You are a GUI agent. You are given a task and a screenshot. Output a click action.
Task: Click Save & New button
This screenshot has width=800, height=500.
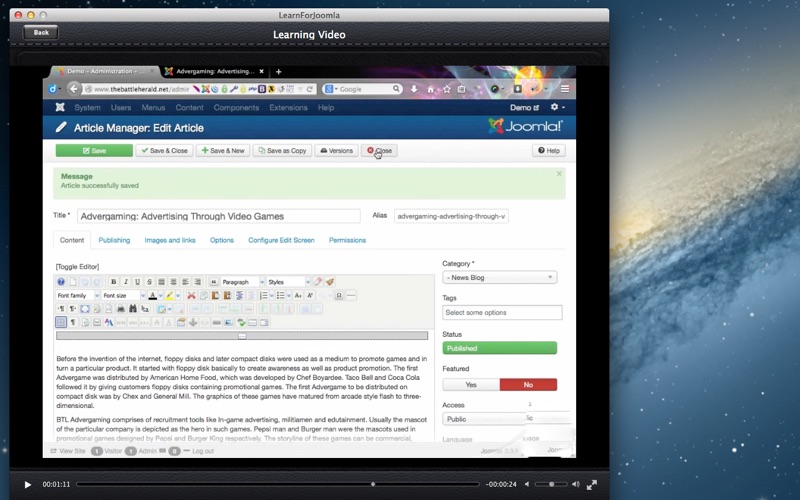(223, 151)
